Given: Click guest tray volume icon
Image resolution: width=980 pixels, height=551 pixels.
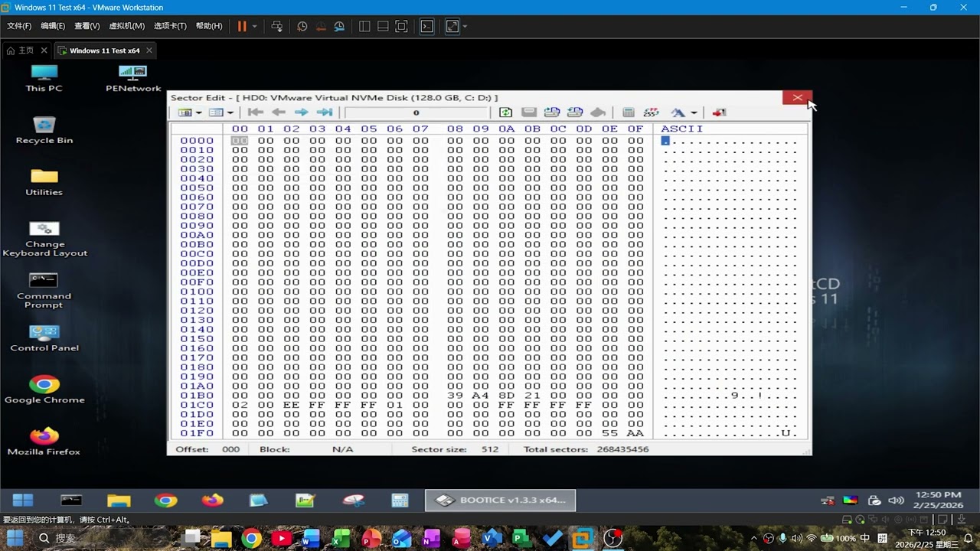Looking at the screenshot, I should tap(896, 500).
